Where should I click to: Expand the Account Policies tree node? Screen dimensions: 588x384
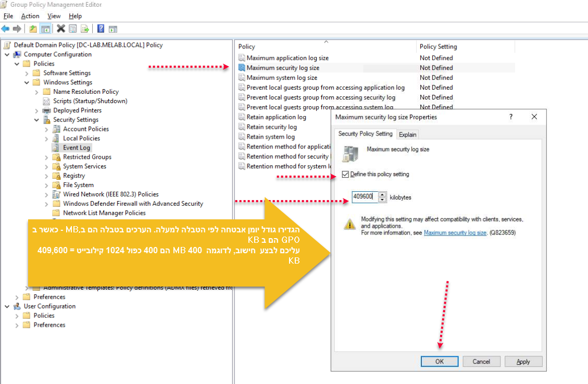click(46, 129)
